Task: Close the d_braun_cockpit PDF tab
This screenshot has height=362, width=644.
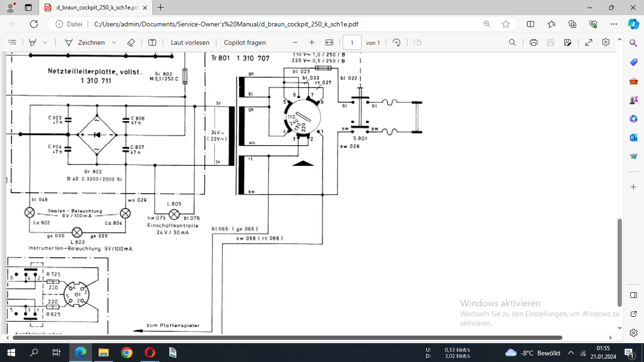Action: (145, 8)
